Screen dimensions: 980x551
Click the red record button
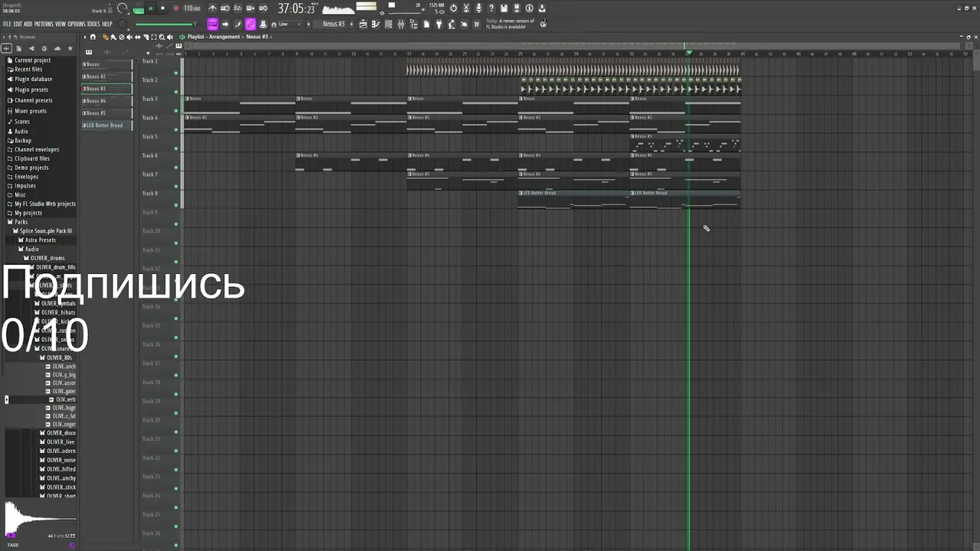(x=175, y=8)
